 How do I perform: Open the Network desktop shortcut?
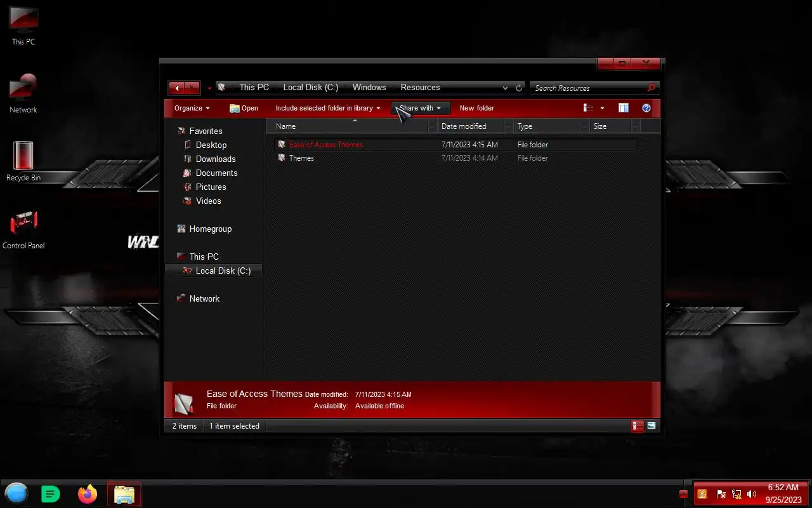(x=23, y=94)
